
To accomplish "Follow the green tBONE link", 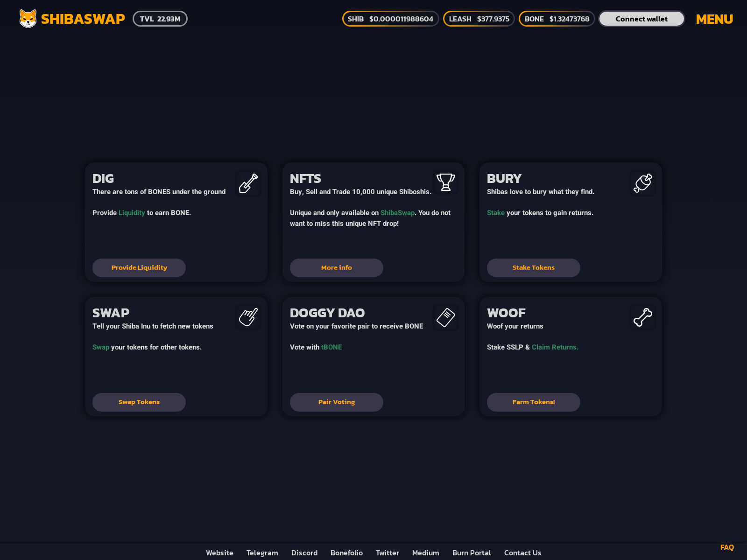I will (331, 347).
